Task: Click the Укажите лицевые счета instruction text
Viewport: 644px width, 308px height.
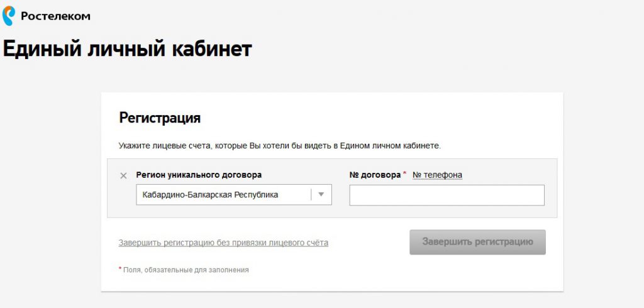Action: point(280,146)
